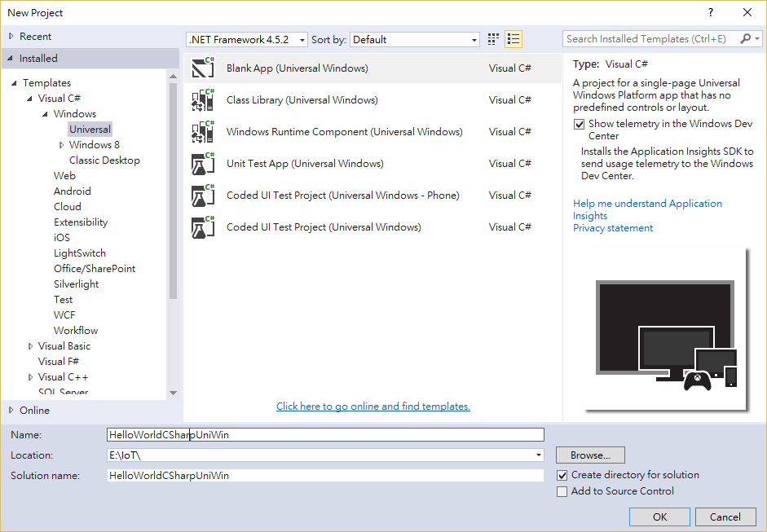
Task: Select the Android template category
Action: (73, 191)
